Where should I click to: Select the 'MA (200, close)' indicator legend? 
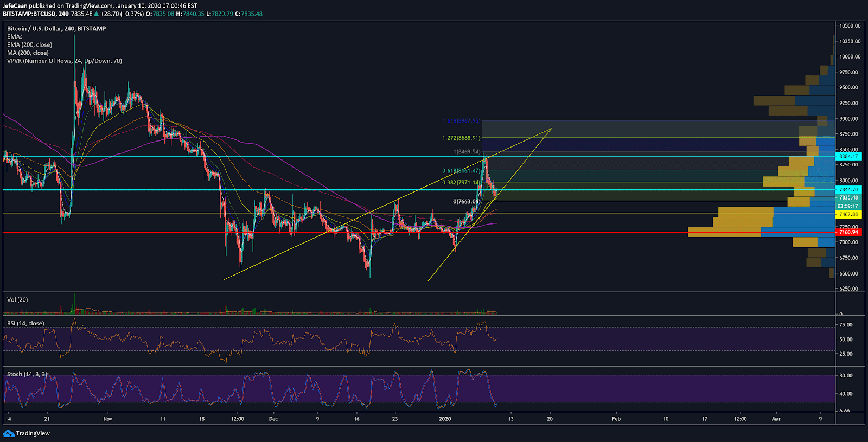(x=28, y=53)
